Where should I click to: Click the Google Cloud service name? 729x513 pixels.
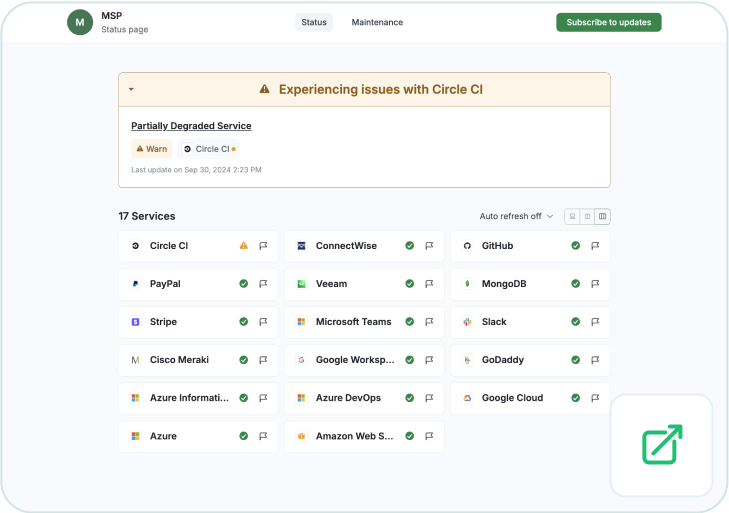[x=512, y=398]
